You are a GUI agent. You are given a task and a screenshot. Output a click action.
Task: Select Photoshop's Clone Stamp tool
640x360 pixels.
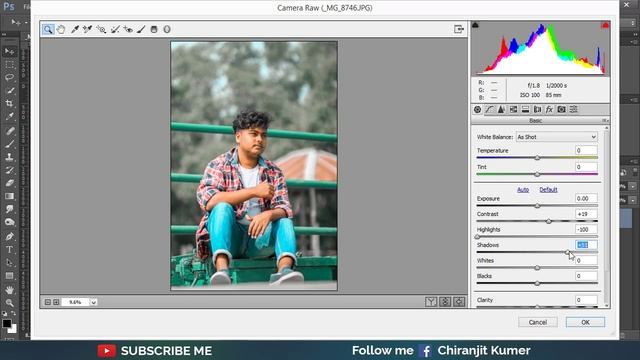tap(9, 157)
